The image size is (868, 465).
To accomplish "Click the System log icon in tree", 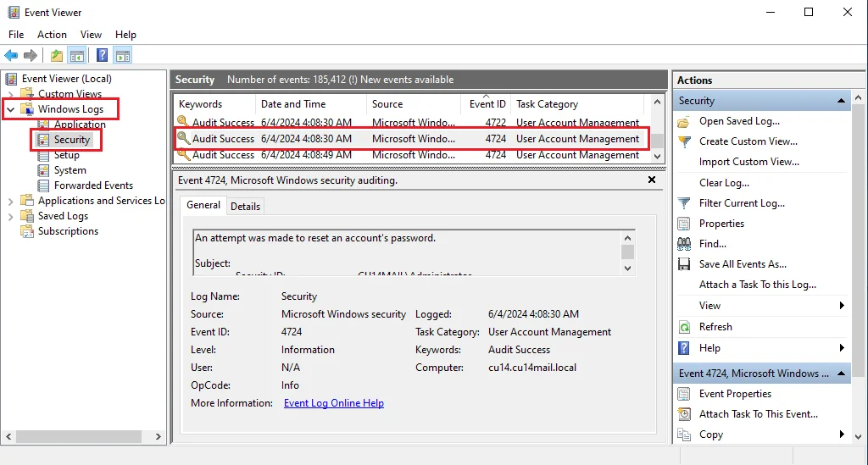I will click(x=43, y=170).
